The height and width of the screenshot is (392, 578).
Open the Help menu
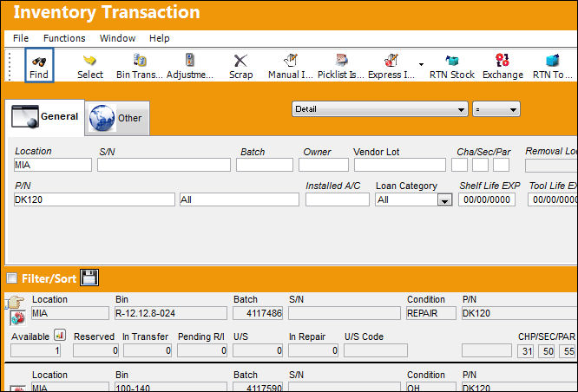(x=159, y=38)
